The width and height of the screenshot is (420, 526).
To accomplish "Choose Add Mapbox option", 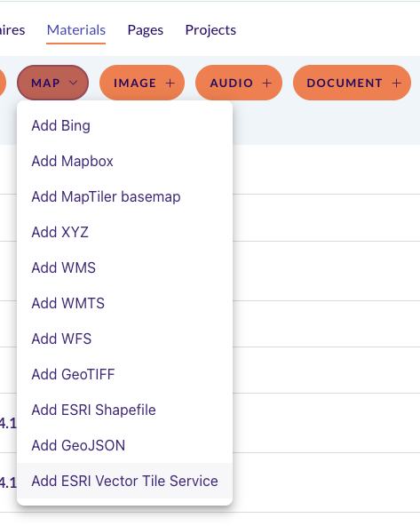I will point(124,161).
